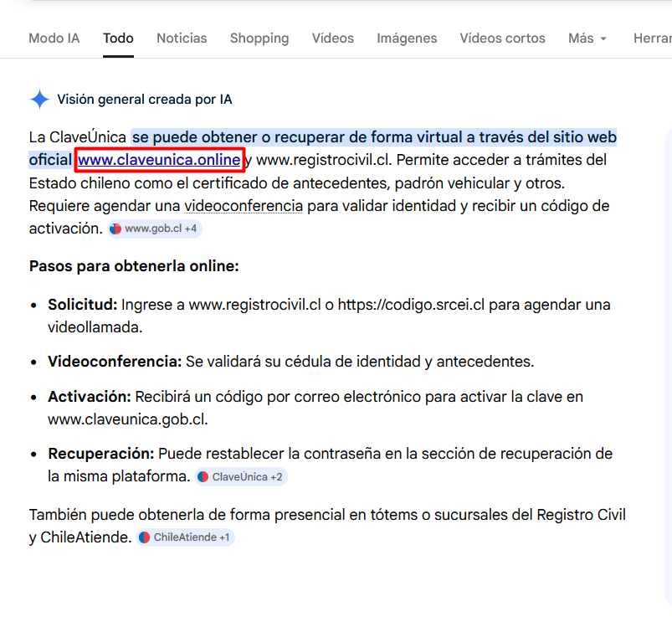Click the Chilean flag favicon in the ClaveÚnica chip

tap(202, 476)
